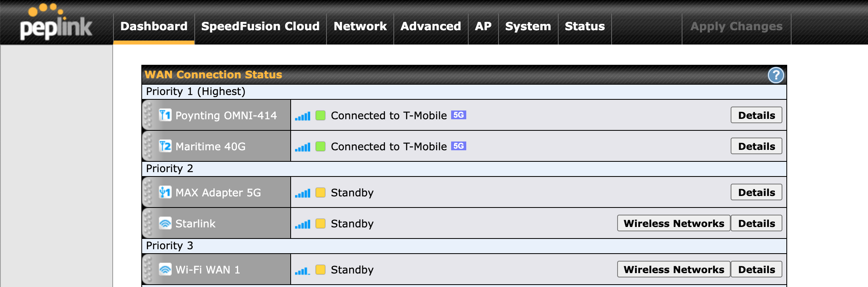Image resolution: width=868 pixels, height=287 pixels.
Task: Grab the drag handle of Maritime 40G row
Action: pyautogui.click(x=148, y=146)
